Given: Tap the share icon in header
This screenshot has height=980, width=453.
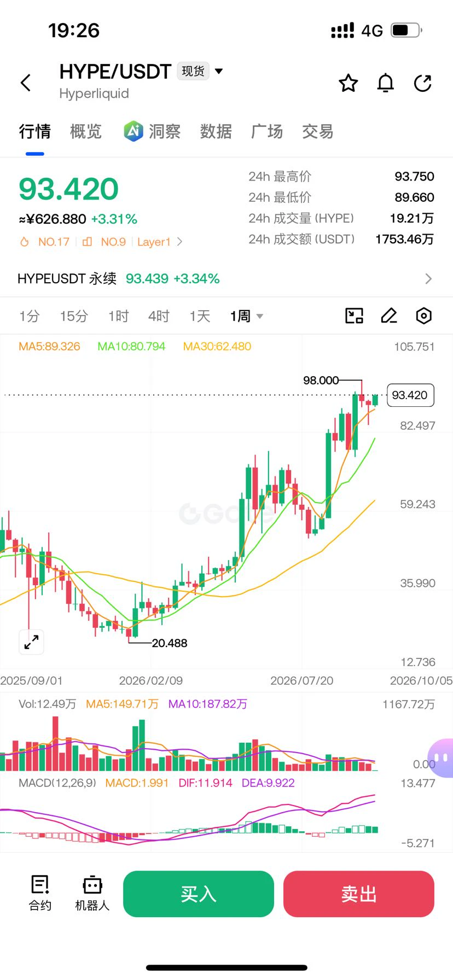Looking at the screenshot, I should [x=423, y=83].
